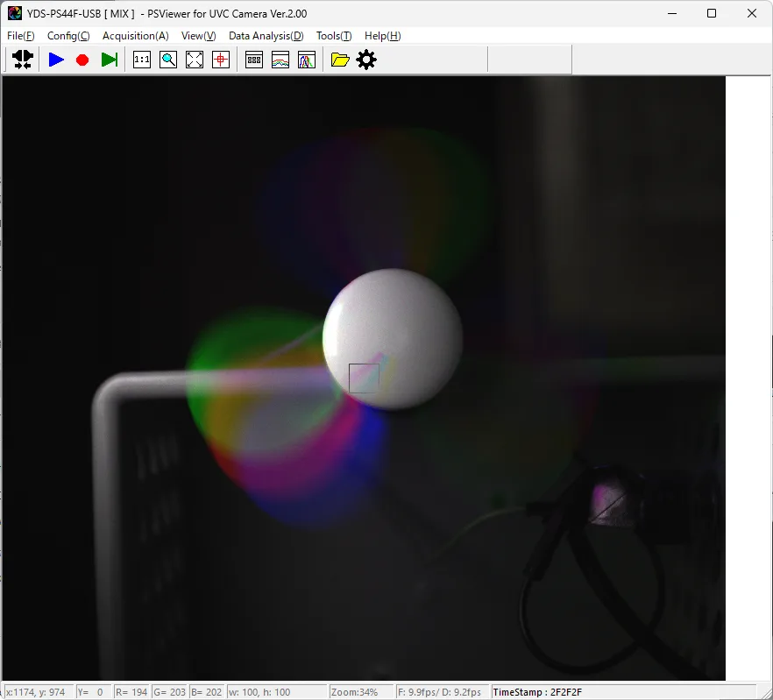Open the Help menu
The height and width of the screenshot is (700, 773).
[382, 36]
